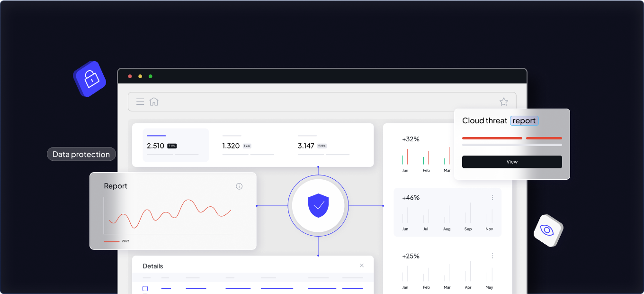Screen dimensions: 644x294
Task: Click the +32% chart label
Action: coord(411,139)
